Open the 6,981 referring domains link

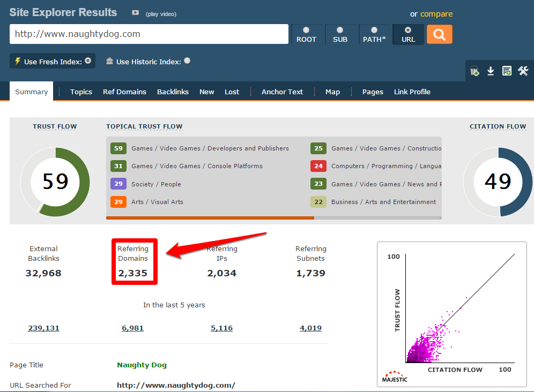coord(132,328)
